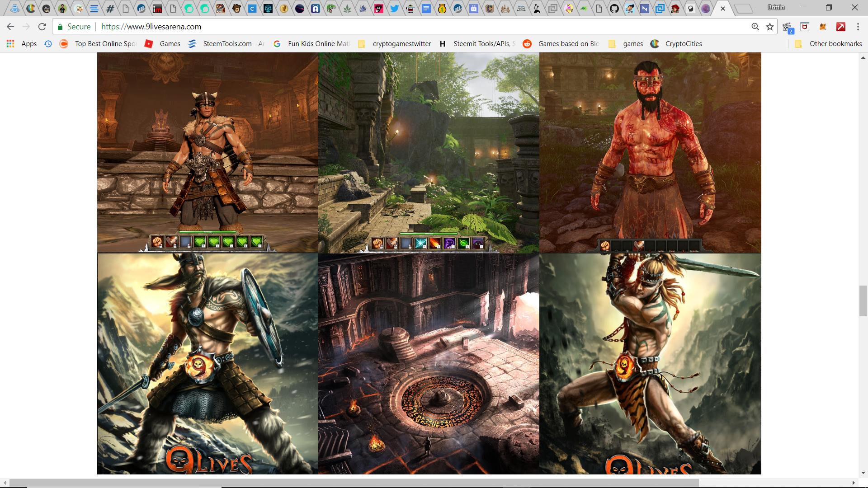The width and height of the screenshot is (868, 488).
Task: Expand the Other bookmarks folder
Action: [829, 44]
